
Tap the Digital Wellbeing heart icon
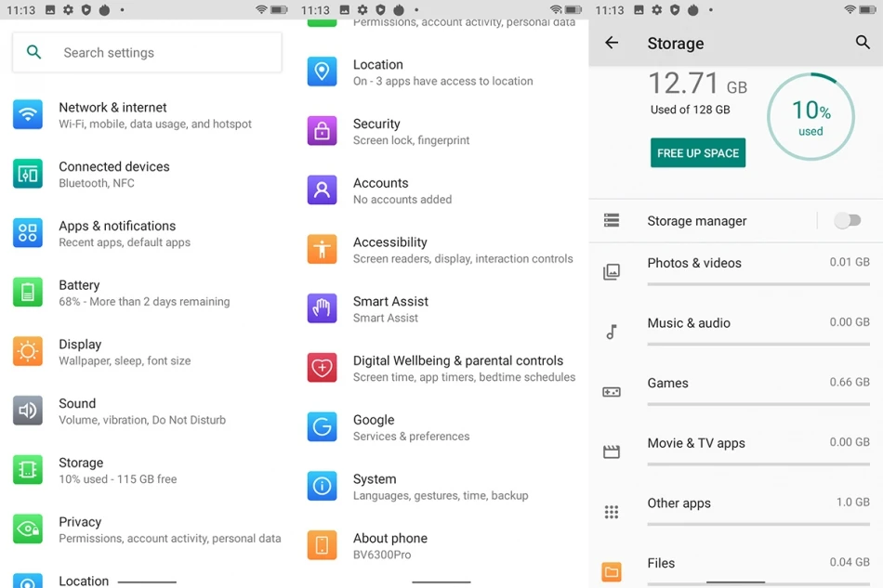[323, 368]
